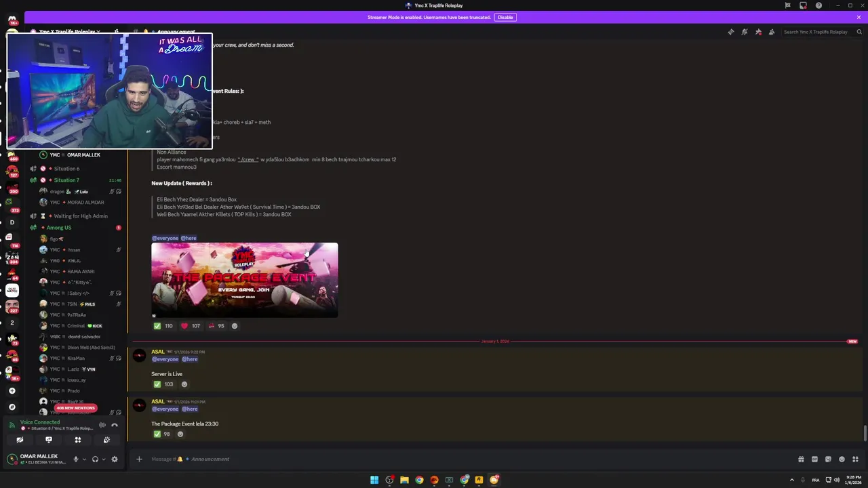The image size is (868, 488).
Task: Click the 408 New Mentions pill
Action: (76, 408)
